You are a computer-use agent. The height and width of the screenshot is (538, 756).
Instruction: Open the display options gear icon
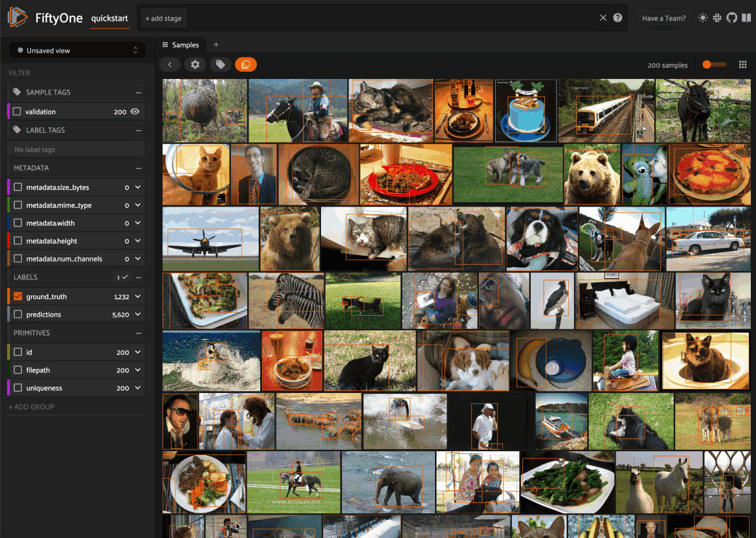coord(195,65)
